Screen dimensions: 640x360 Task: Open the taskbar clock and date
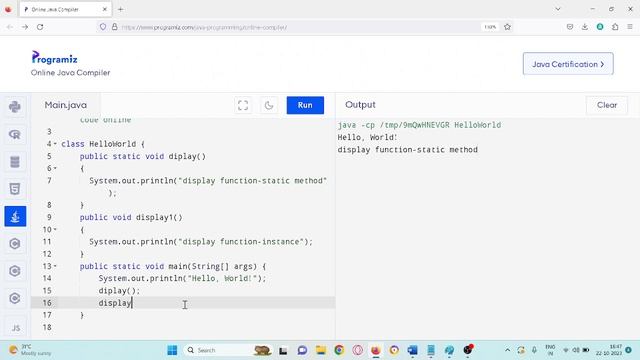point(609,350)
